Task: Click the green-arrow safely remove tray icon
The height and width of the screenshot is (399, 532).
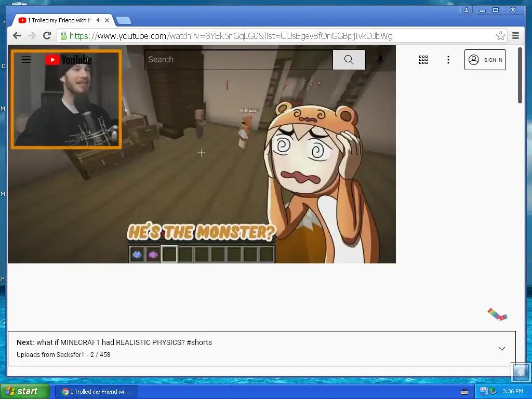Action: (x=494, y=392)
